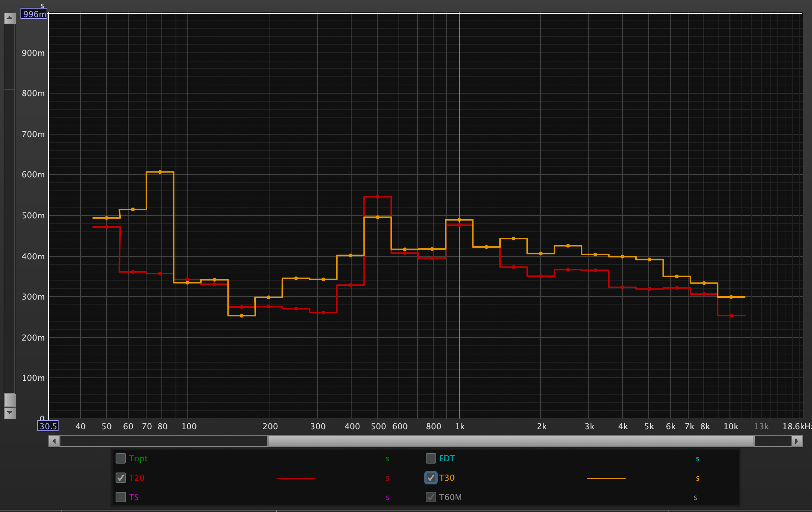Click the vertical scrollbar thumb
The image size is (812, 512).
click(10, 400)
